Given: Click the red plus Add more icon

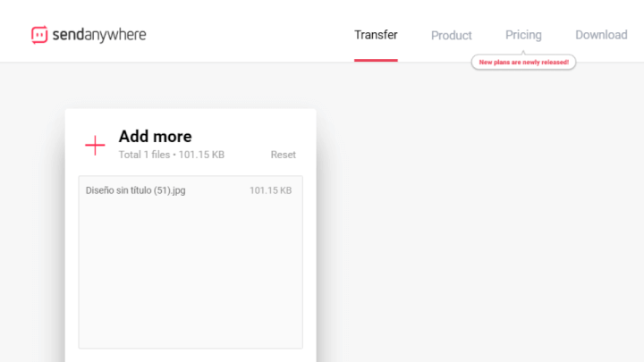Looking at the screenshot, I should click(x=95, y=146).
